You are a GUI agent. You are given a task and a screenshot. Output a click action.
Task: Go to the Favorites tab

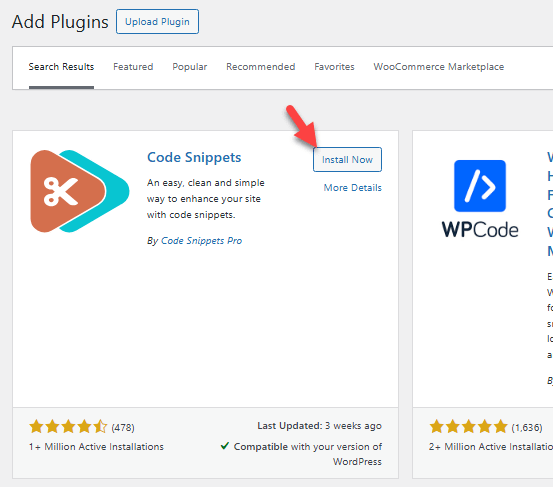tap(334, 67)
